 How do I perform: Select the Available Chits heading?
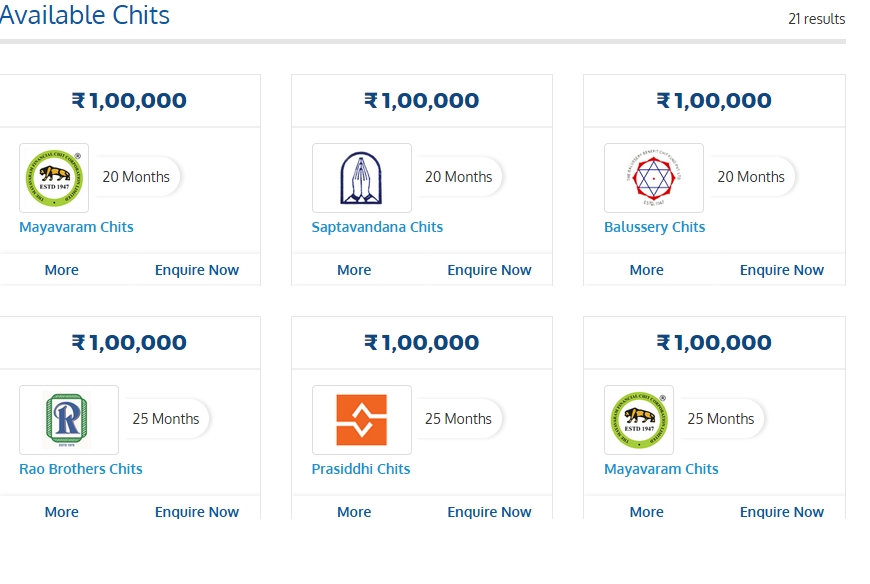tap(85, 15)
